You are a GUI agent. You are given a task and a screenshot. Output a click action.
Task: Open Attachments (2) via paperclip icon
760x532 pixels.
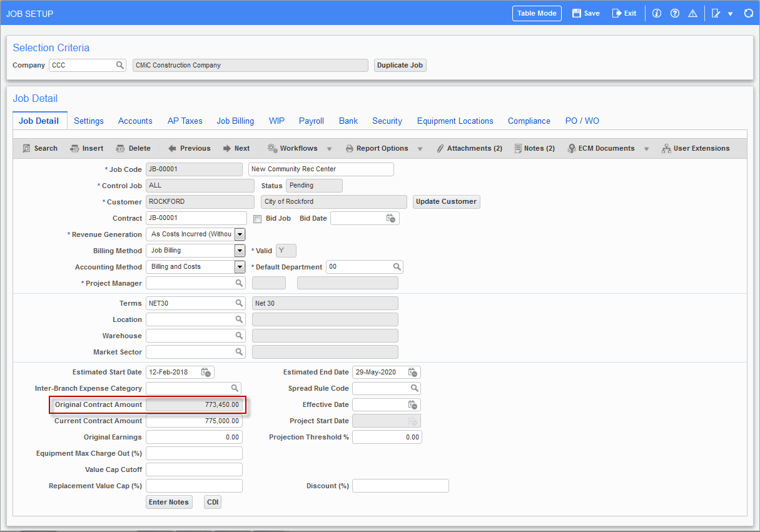click(440, 148)
